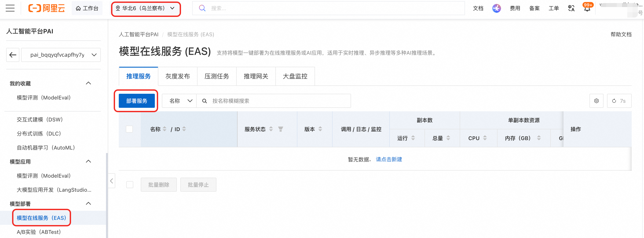644x238 pixels.
Task: Click the 批量删除 button
Action: point(159,185)
